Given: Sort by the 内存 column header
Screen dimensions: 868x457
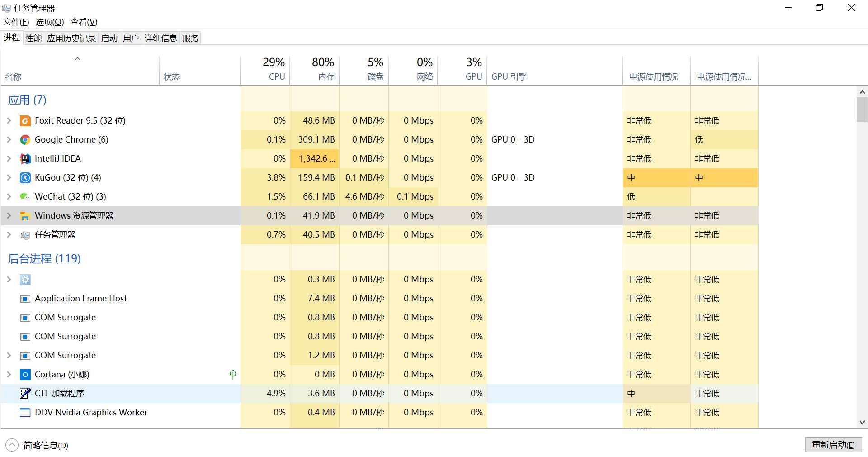Looking at the screenshot, I should pos(315,70).
